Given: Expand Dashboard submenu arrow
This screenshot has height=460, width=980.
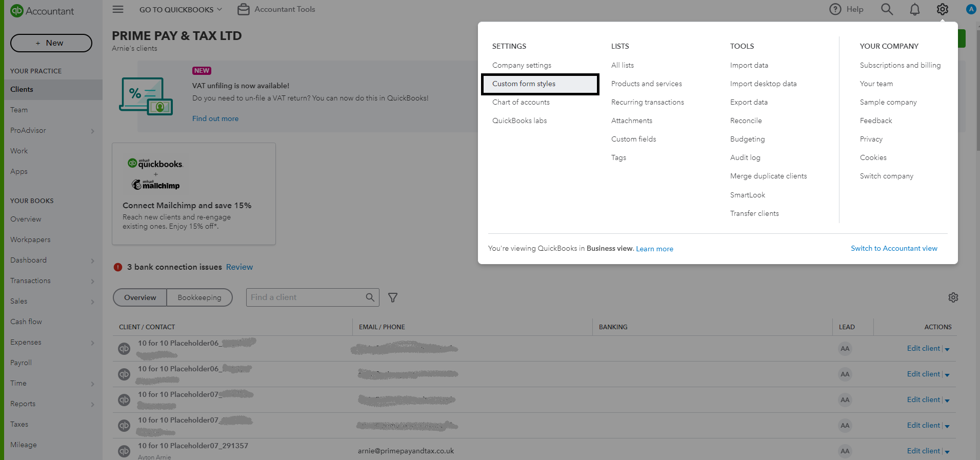Looking at the screenshot, I should click(93, 261).
